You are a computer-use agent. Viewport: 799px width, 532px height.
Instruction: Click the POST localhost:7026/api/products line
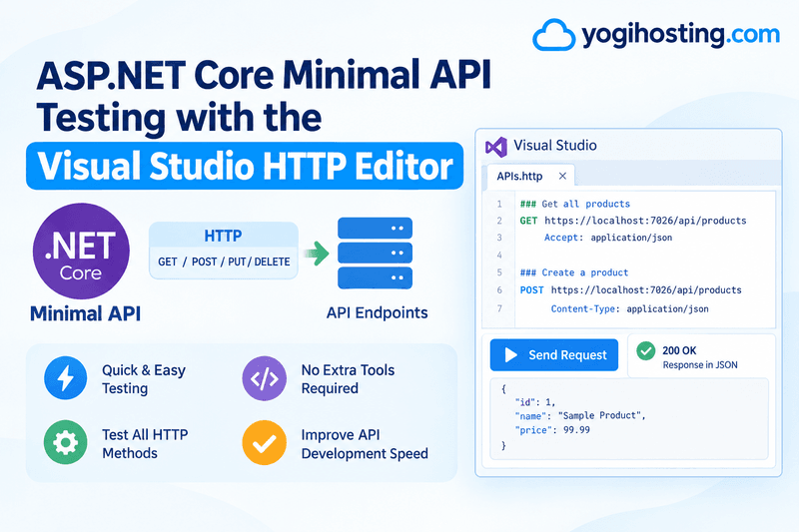[x=630, y=290]
